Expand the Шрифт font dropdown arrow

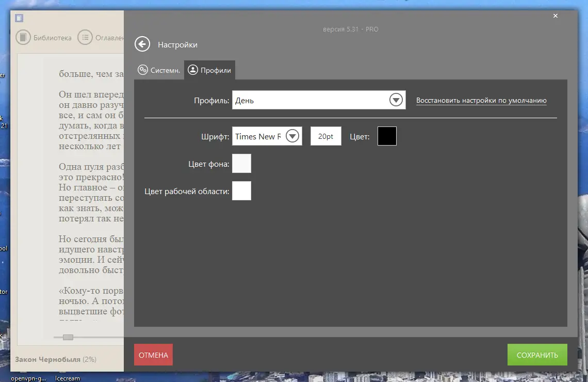[292, 136]
